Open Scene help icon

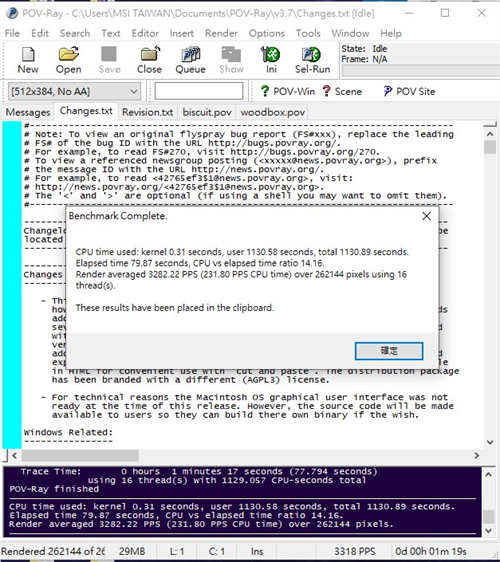coord(342,91)
